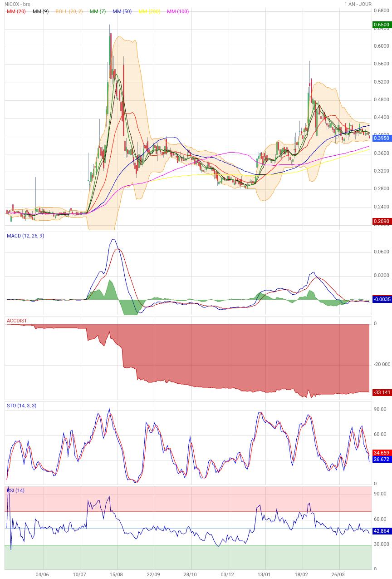Viewport: 392px width, 579px height.
Task: Click the 0.2400 price axis label
Action: click(x=382, y=207)
